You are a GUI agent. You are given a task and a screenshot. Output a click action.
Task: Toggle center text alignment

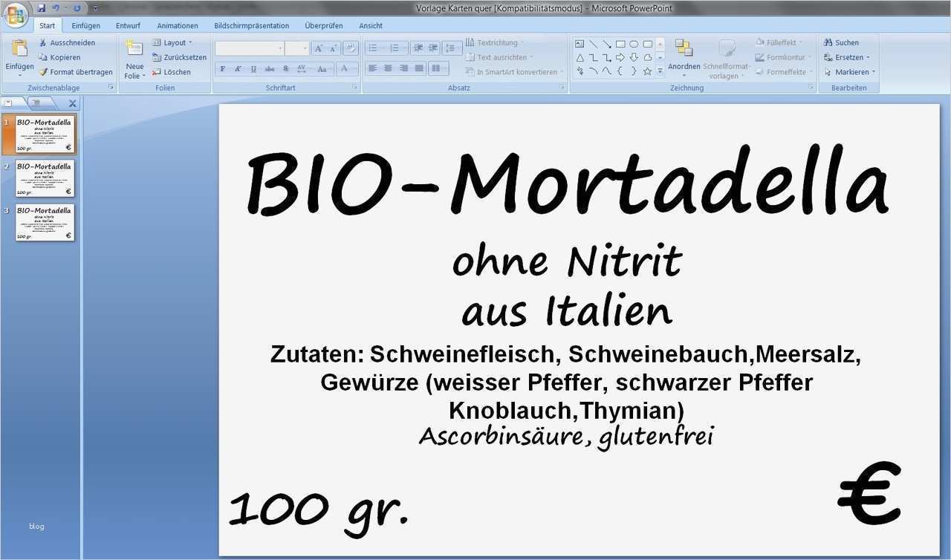click(388, 68)
